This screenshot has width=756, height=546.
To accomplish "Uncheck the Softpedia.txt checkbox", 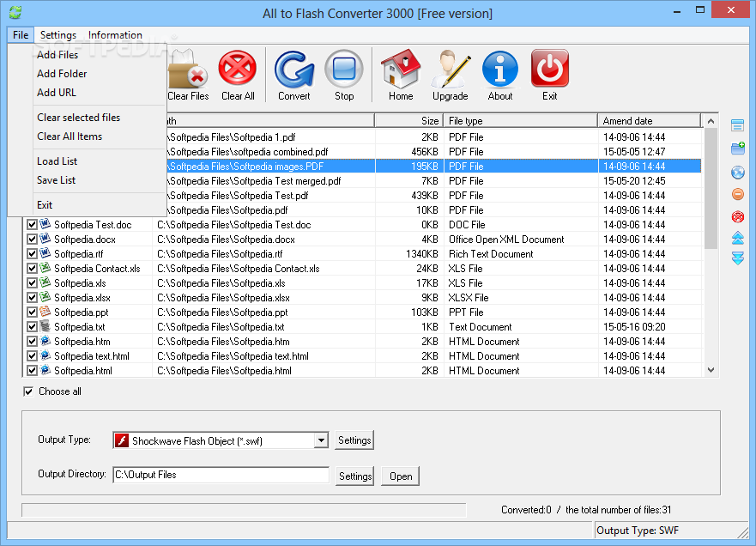I will click(x=32, y=326).
